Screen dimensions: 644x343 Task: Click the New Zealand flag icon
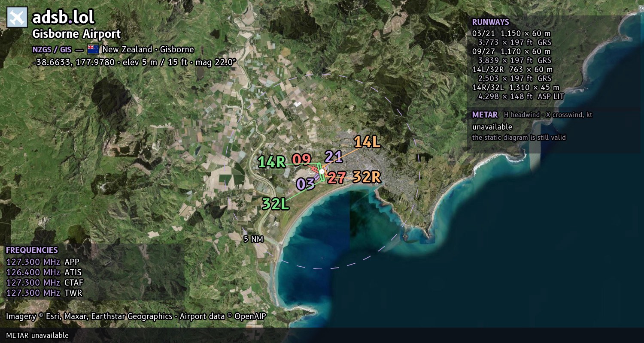(93, 49)
